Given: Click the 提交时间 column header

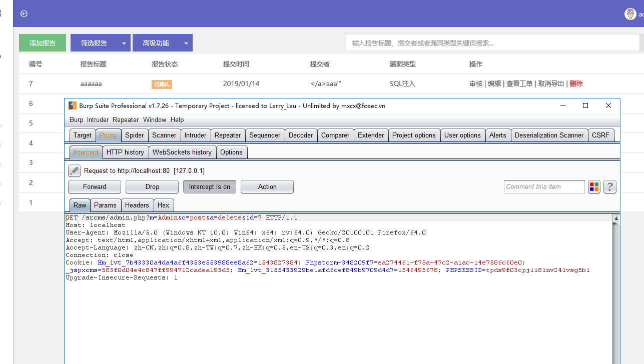Looking at the screenshot, I should (236, 64).
